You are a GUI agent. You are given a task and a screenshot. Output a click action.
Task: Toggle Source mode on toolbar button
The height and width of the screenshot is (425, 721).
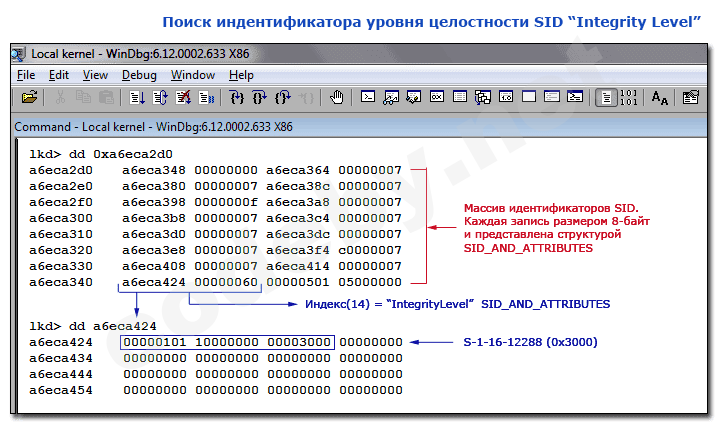[x=606, y=98]
